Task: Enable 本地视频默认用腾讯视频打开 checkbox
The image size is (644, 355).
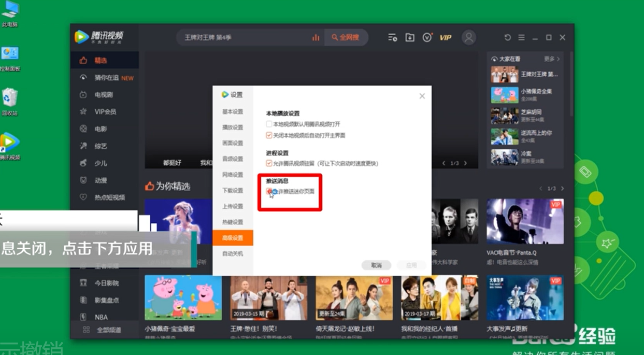Action: click(x=269, y=124)
